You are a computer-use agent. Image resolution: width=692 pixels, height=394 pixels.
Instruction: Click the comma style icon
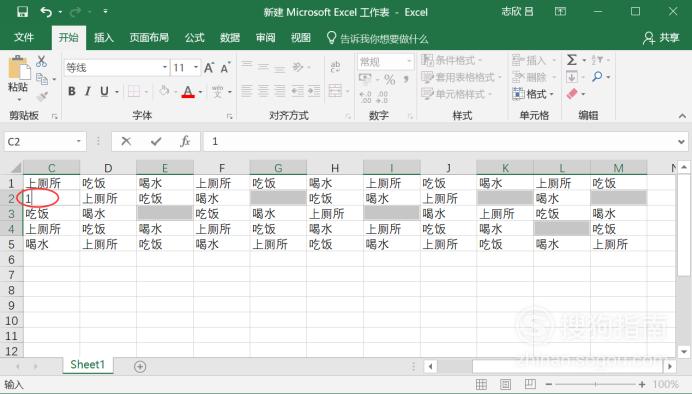[x=406, y=79]
